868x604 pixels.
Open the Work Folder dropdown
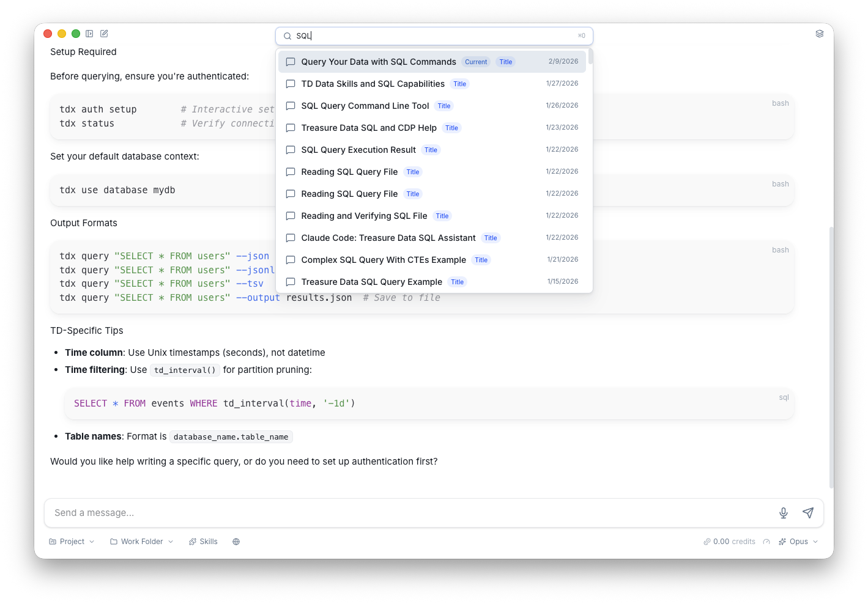(x=141, y=541)
